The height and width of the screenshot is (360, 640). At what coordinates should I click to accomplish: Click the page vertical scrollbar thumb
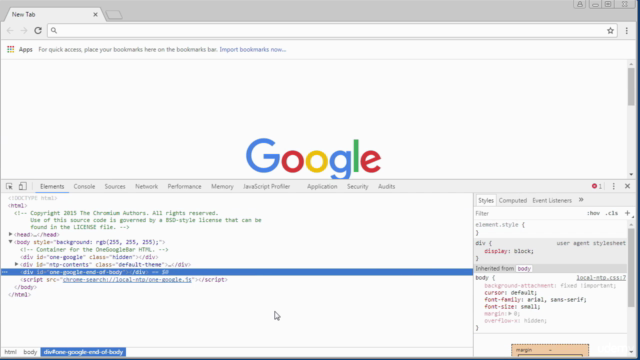click(x=631, y=87)
